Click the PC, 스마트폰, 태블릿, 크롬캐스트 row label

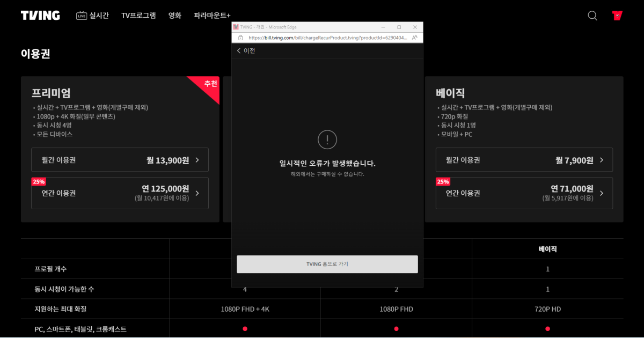click(x=80, y=329)
